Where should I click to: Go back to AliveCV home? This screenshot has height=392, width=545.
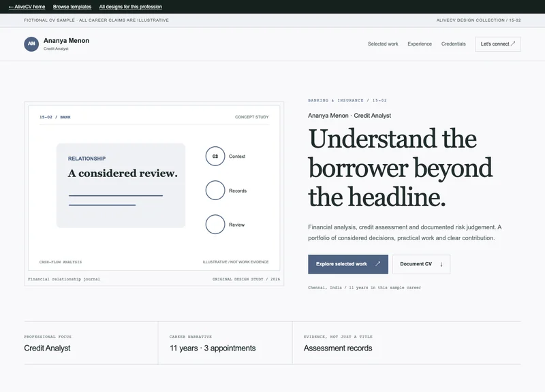click(x=27, y=7)
